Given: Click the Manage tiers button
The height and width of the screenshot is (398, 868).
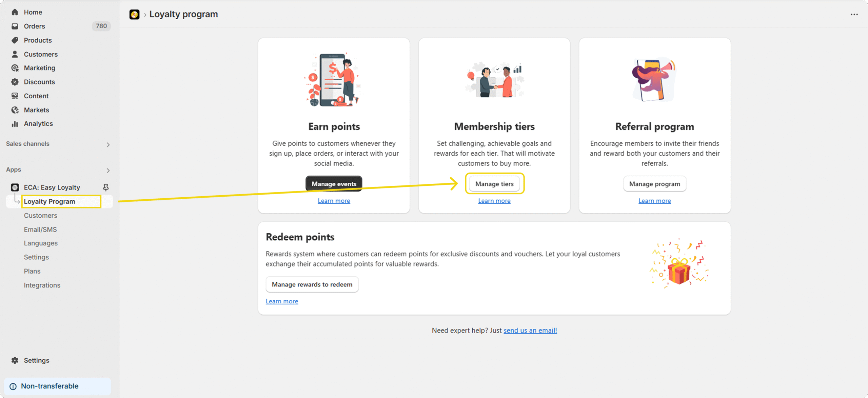Looking at the screenshot, I should [x=494, y=184].
